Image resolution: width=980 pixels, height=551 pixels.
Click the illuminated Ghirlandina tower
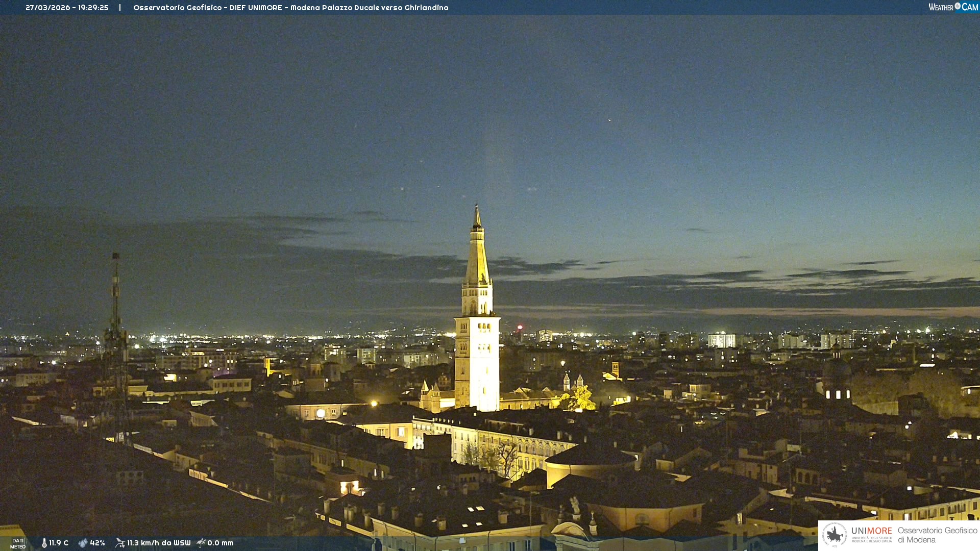pyautogui.click(x=477, y=357)
